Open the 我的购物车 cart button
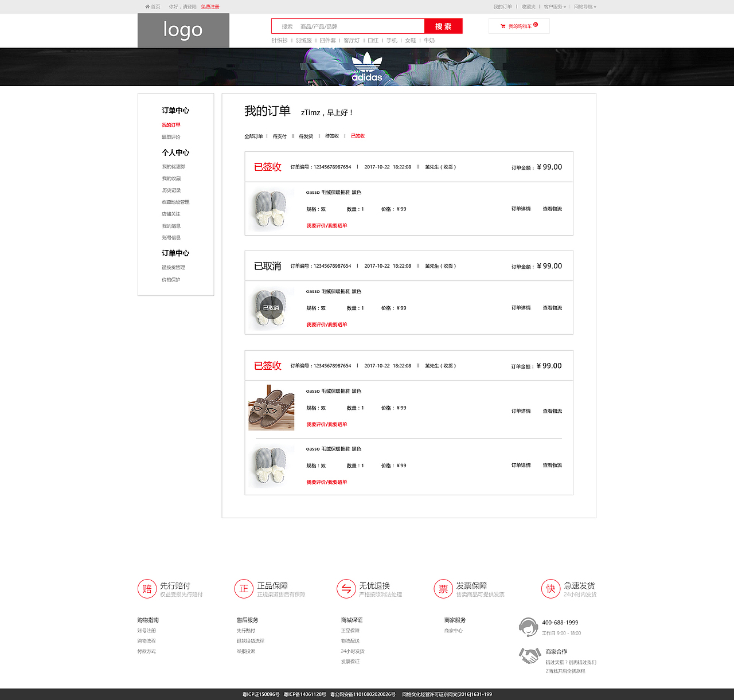This screenshot has width=734, height=700. (x=519, y=26)
